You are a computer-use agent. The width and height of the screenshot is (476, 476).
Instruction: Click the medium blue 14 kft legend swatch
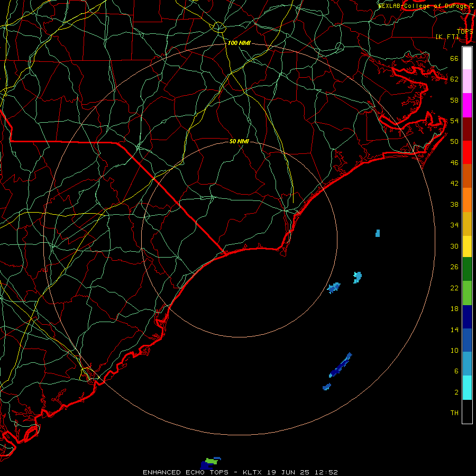(x=467, y=340)
